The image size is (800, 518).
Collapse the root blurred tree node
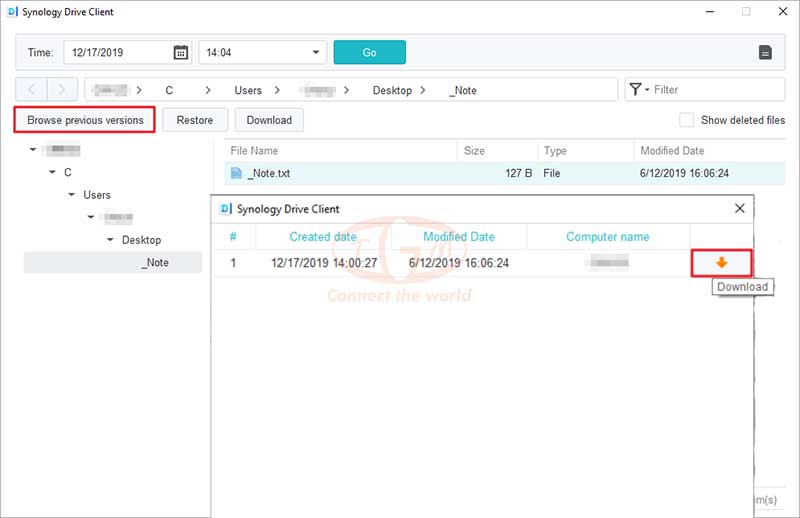coord(33,150)
